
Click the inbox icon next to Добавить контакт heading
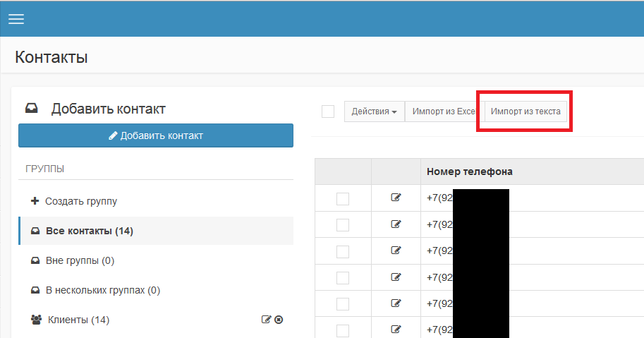[32, 109]
